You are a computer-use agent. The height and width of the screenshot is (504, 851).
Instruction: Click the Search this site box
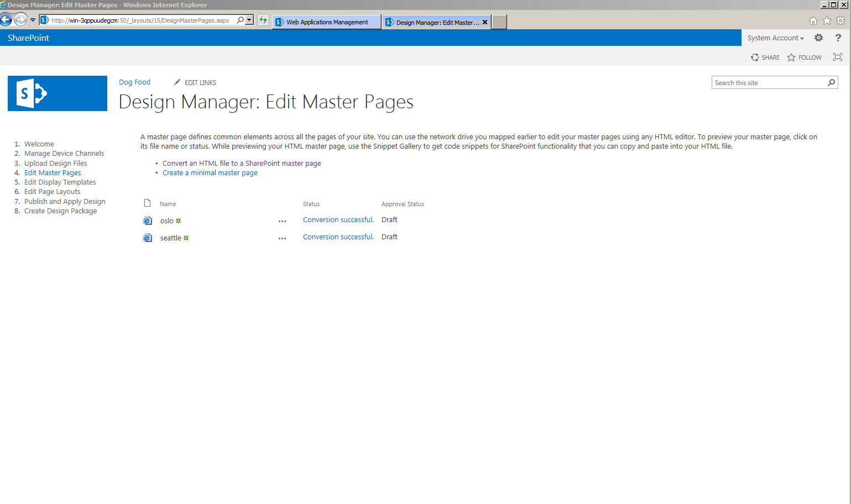pyautogui.click(x=769, y=82)
